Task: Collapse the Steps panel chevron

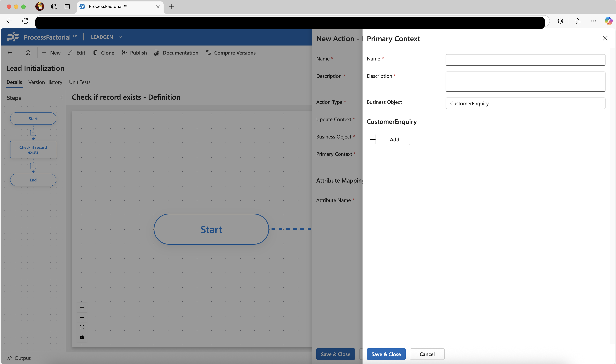Action: [x=62, y=98]
